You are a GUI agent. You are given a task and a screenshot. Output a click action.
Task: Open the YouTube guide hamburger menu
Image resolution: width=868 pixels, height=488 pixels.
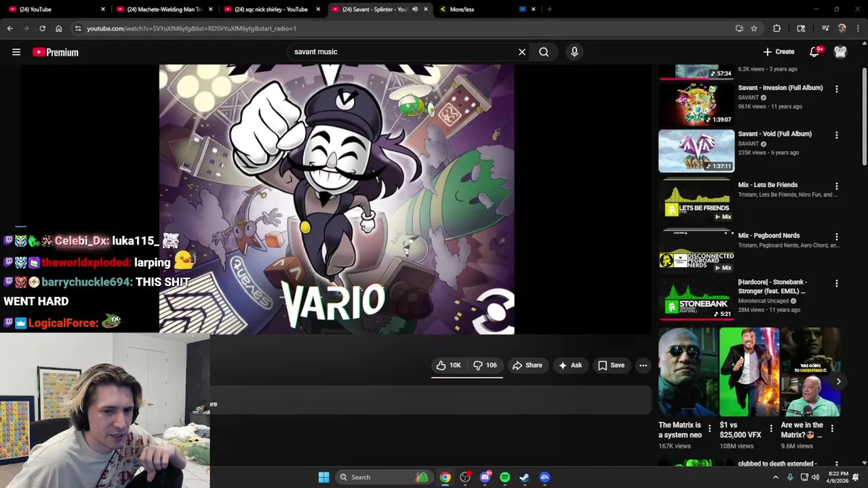[x=16, y=52]
